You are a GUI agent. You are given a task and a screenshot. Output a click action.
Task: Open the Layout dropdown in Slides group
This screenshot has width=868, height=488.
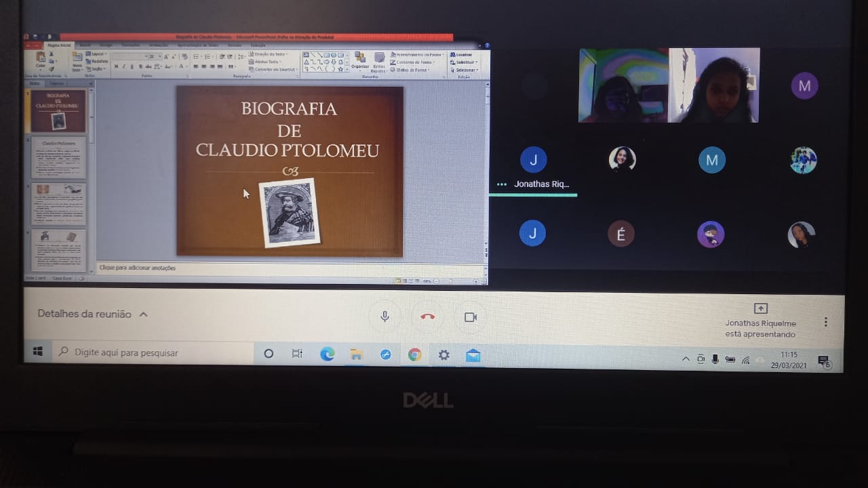point(98,54)
